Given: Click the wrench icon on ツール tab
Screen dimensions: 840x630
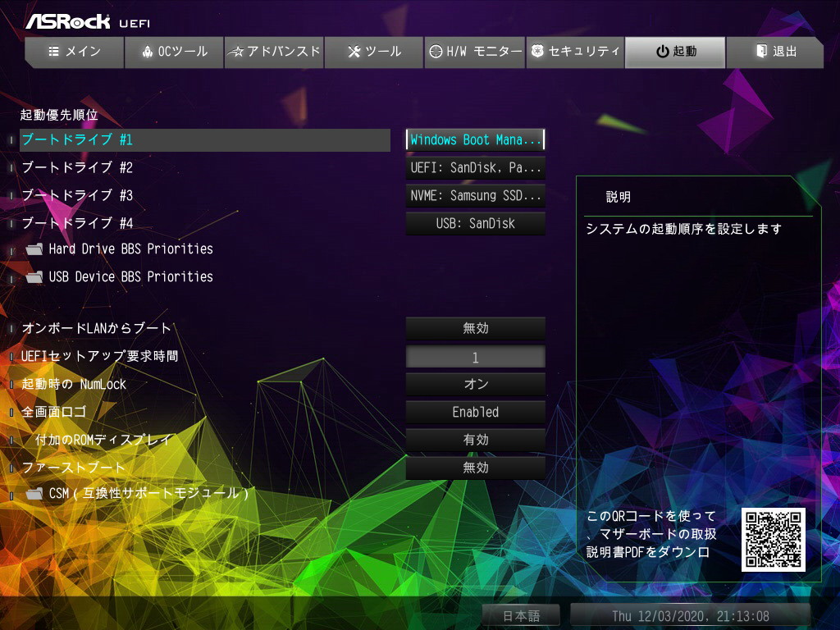Looking at the screenshot, I should tap(354, 52).
